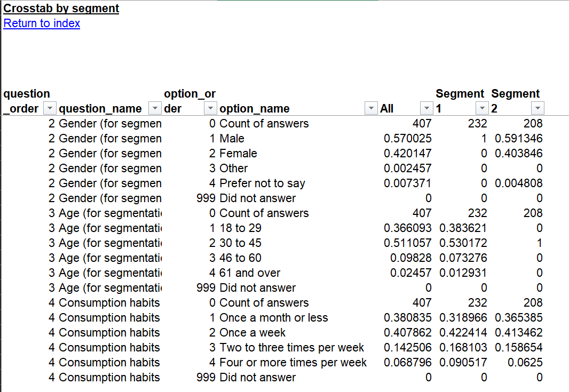Open the question_name filter dropdown arrow
The height and width of the screenshot is (392, 569).
point(155,109)
